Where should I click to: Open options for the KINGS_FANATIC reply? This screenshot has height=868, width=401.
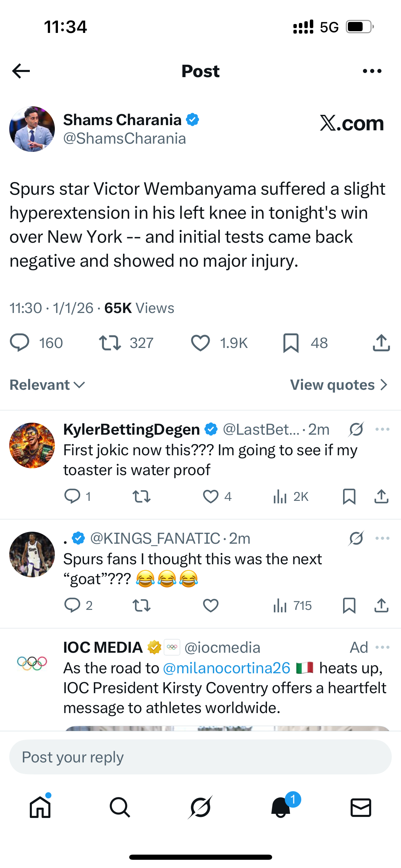[382, 538]
